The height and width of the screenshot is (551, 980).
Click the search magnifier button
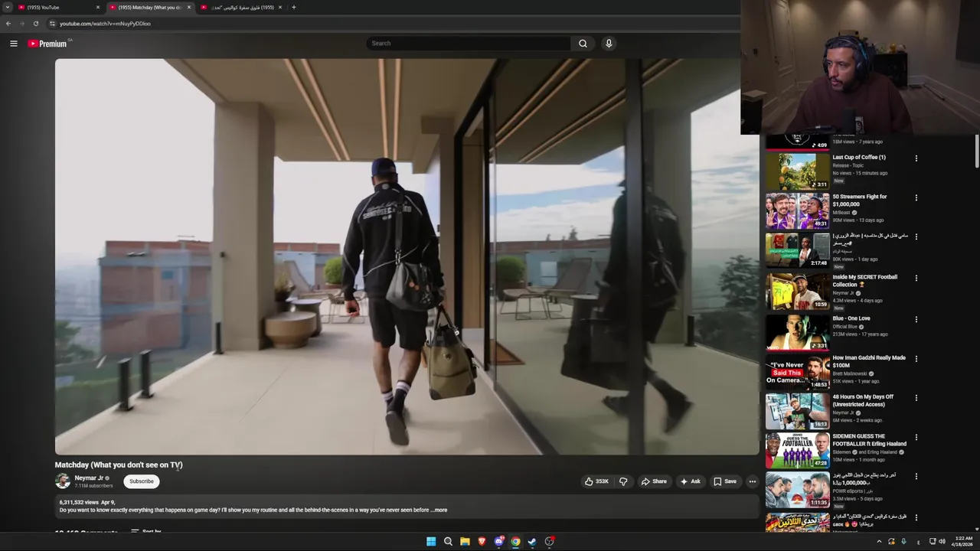[583, 44]
